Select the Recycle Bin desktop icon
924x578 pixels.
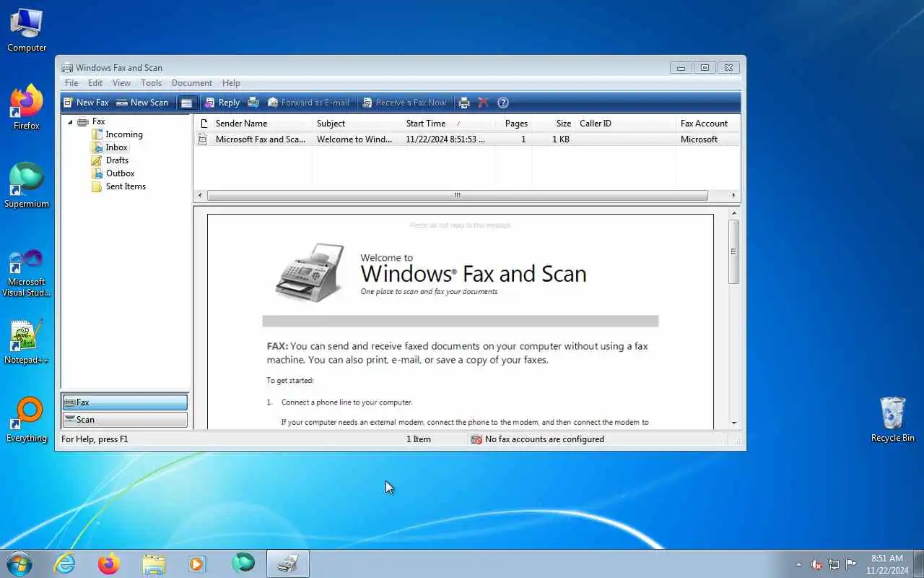(892, 420)
